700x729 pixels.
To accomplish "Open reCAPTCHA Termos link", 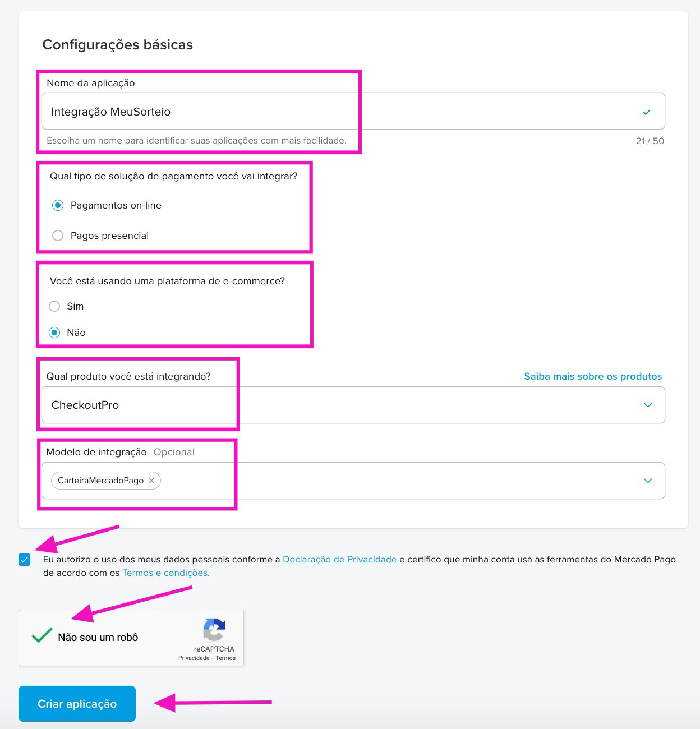I will pyautogui.click(x=225, y=658).
